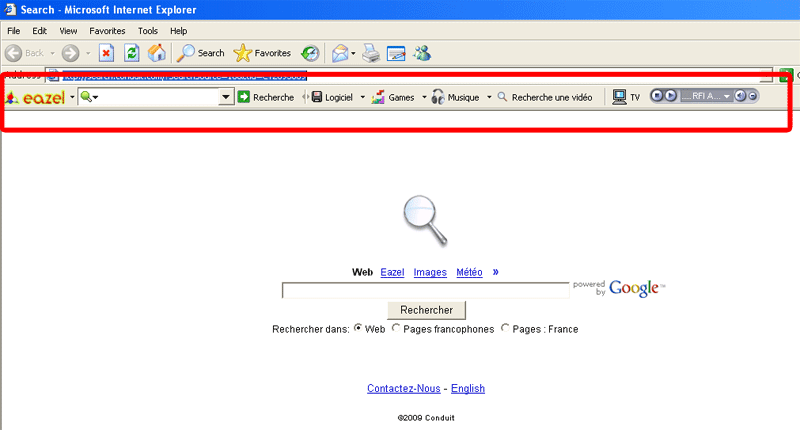Expand the Eazel toolbar search box dropdown
The width and height of the screenshot is (800, 430).
pyautogui.click(x=226, y=97)
